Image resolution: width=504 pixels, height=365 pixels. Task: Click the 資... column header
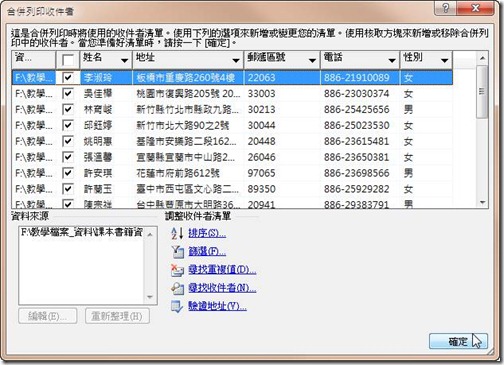(33, 60)
